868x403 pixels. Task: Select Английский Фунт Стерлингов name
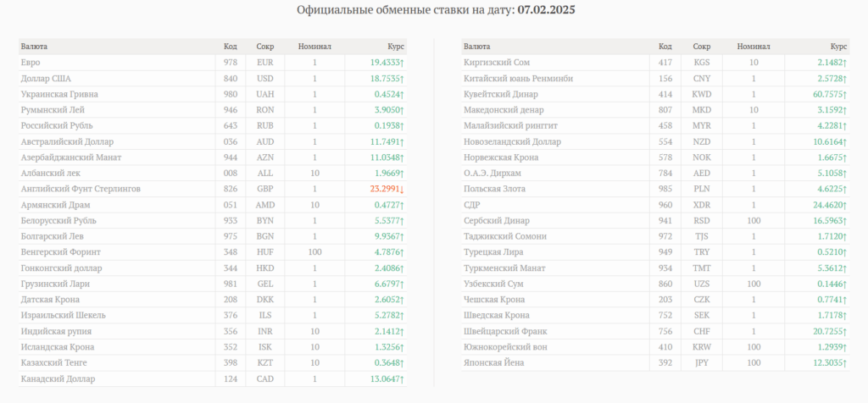tap(81, 189)
